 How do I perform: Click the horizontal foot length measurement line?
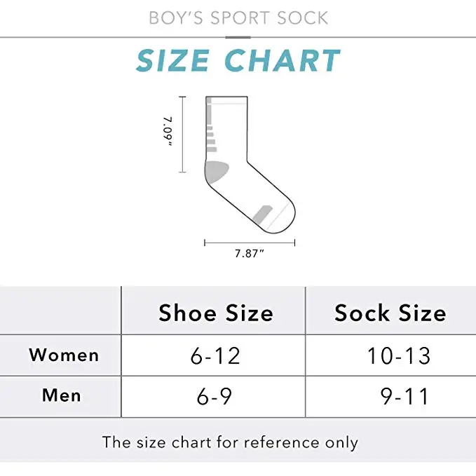[x=250, y=243]
